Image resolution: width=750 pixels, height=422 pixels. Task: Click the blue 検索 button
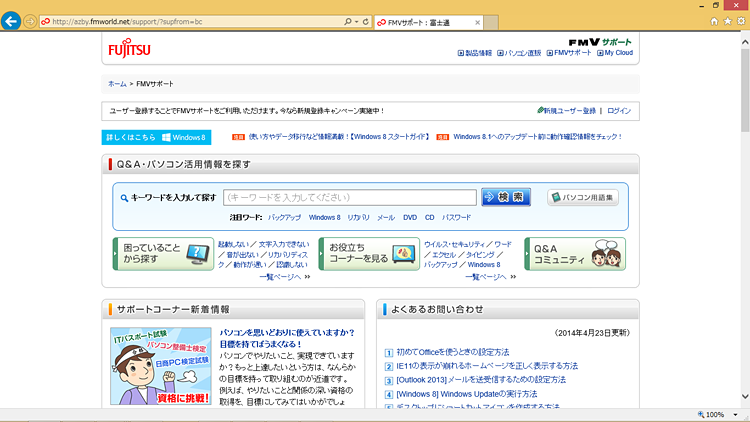tap(506, 197)
